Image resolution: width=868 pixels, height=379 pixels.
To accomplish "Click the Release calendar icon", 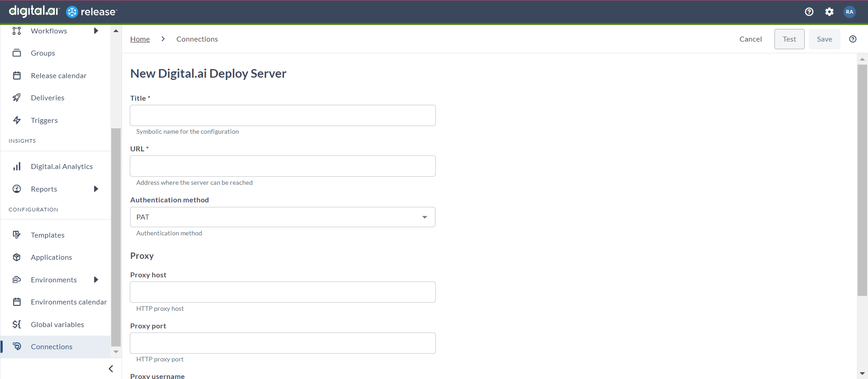I will (17, 75).
